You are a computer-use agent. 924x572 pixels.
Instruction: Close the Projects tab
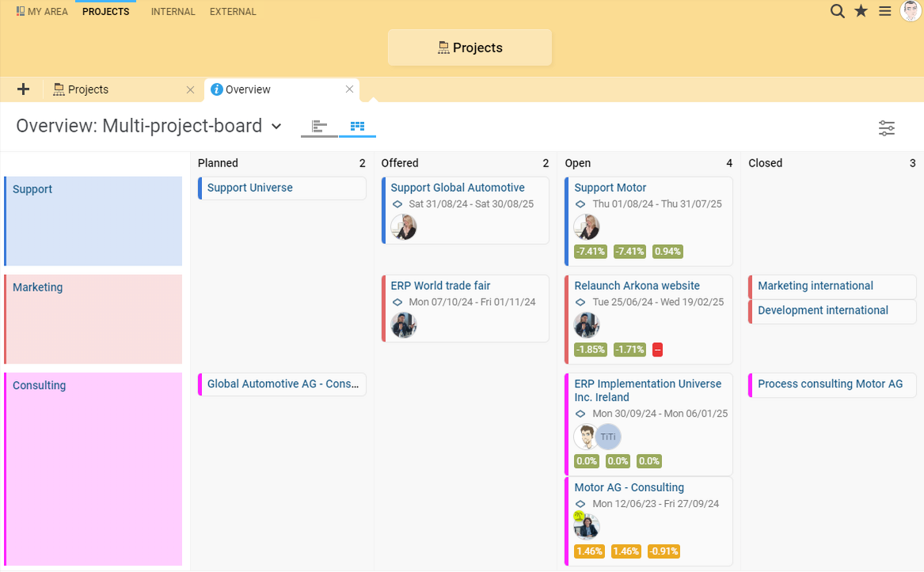coord(189,90)
